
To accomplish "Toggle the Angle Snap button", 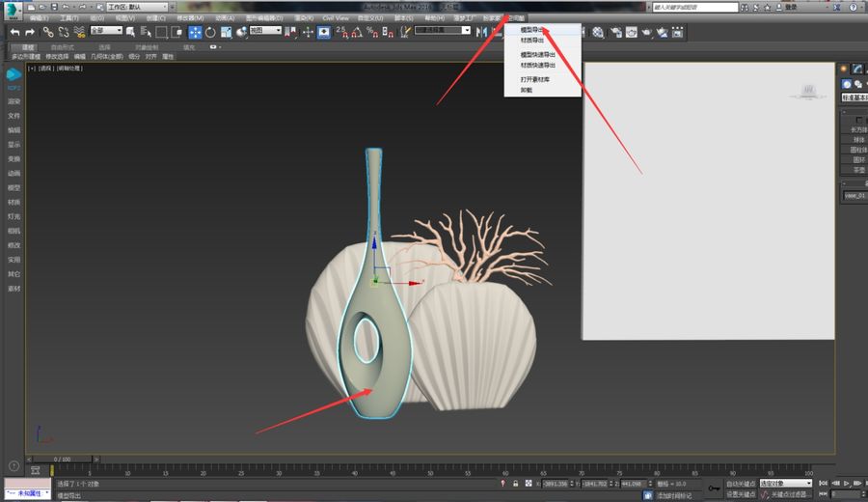I will pos(357,32).
